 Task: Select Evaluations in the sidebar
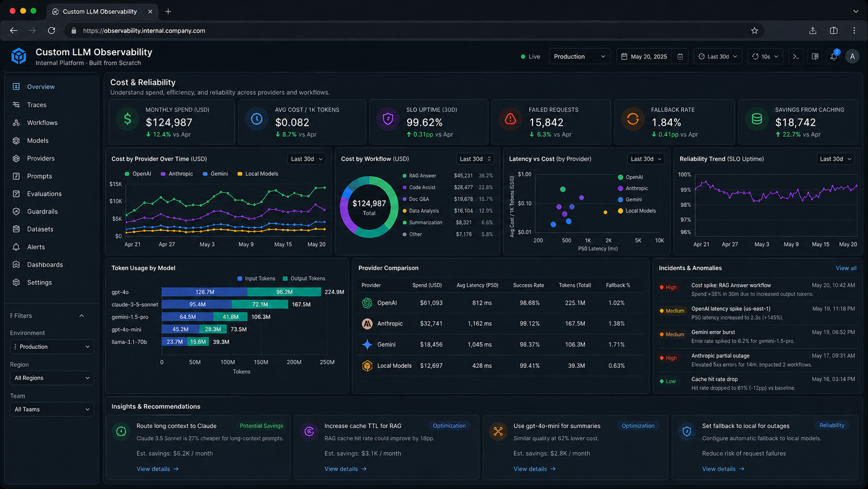tap(44, 193)
